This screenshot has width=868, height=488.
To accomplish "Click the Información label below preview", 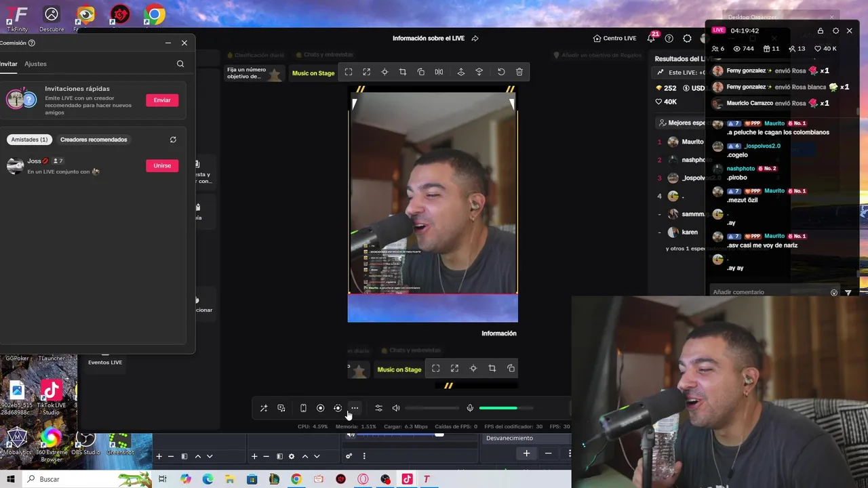I will point(499,333).
